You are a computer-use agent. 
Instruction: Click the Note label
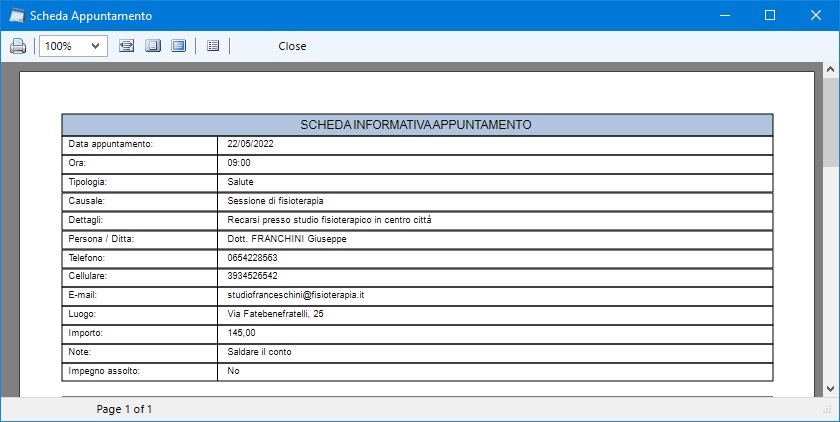coord(79,352)
